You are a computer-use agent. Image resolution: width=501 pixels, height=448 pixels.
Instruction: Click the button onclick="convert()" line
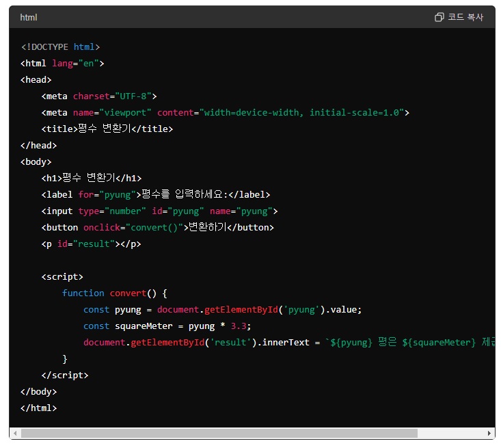pos(157,227)
